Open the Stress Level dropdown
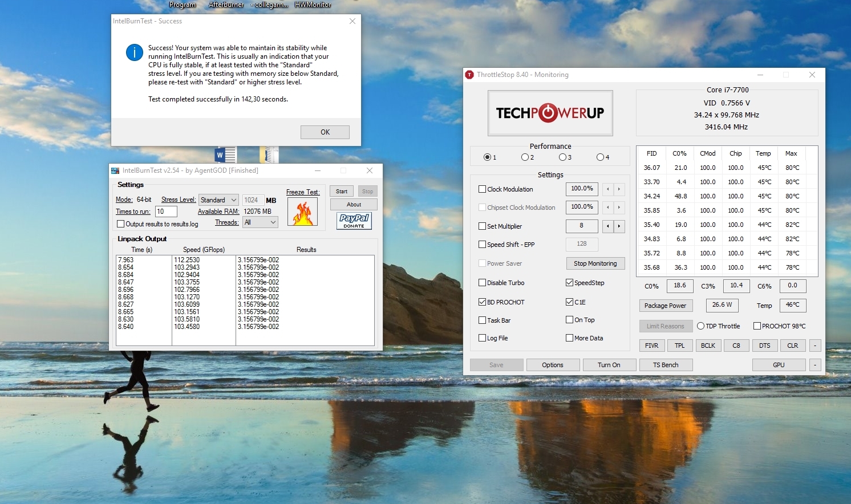The image size is (851, 504). 218,200
